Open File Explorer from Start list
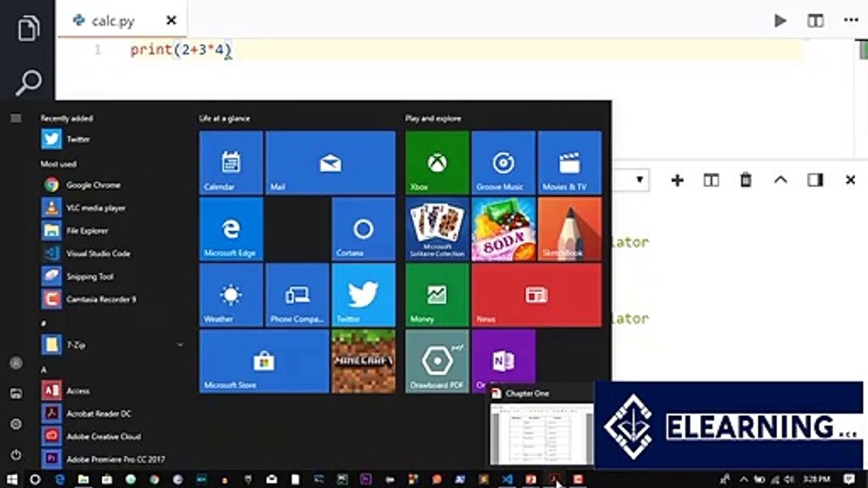The height and width of the screenshot is (488, 868). (108, 231)
